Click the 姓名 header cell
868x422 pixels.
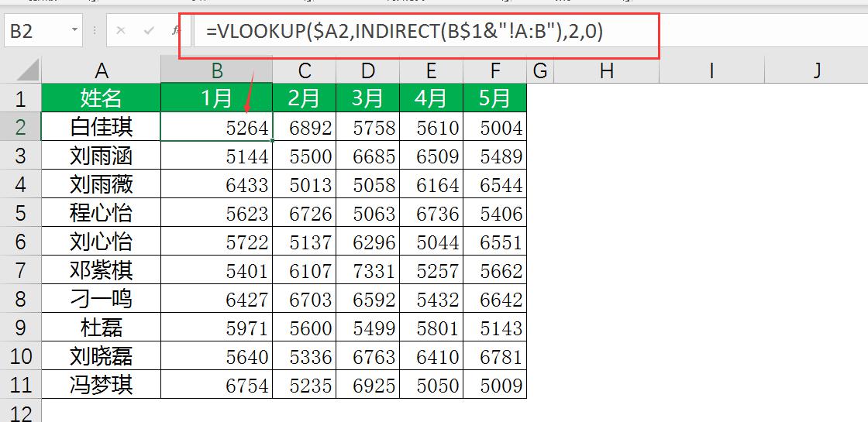pyautogui.click(x=101, y=98)
